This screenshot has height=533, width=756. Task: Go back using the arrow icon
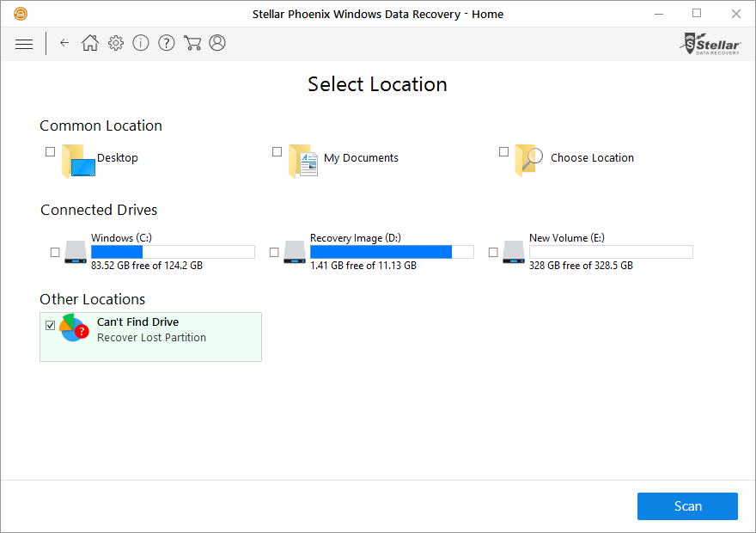64,43
